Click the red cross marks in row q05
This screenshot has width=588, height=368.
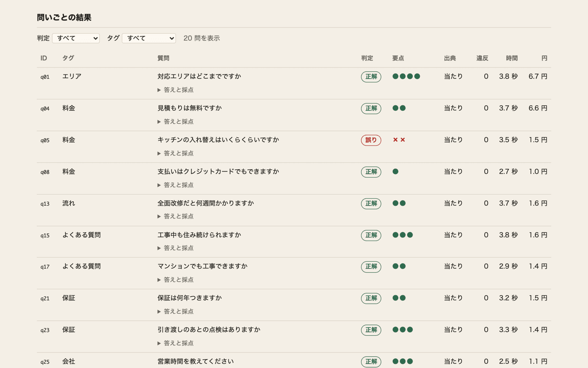pos(399,140)
